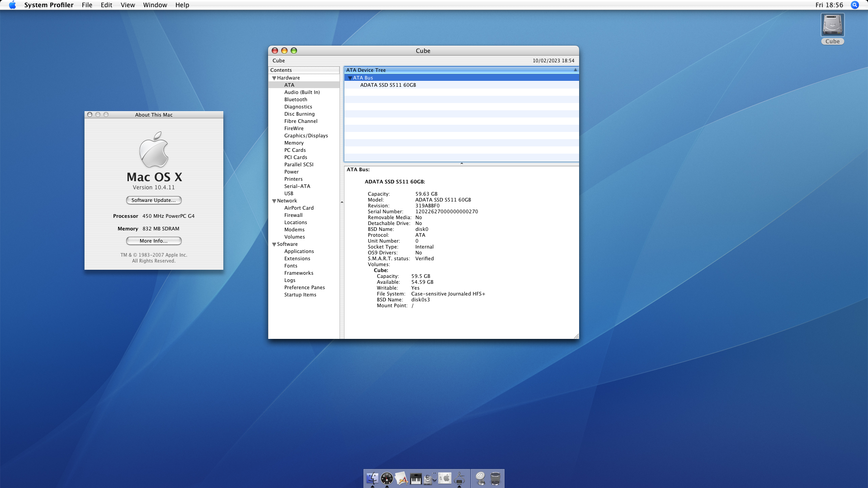Select the ADATA SSD S511 60GB device row
This screenshot has width=868, height=488.
click(388, 85)
